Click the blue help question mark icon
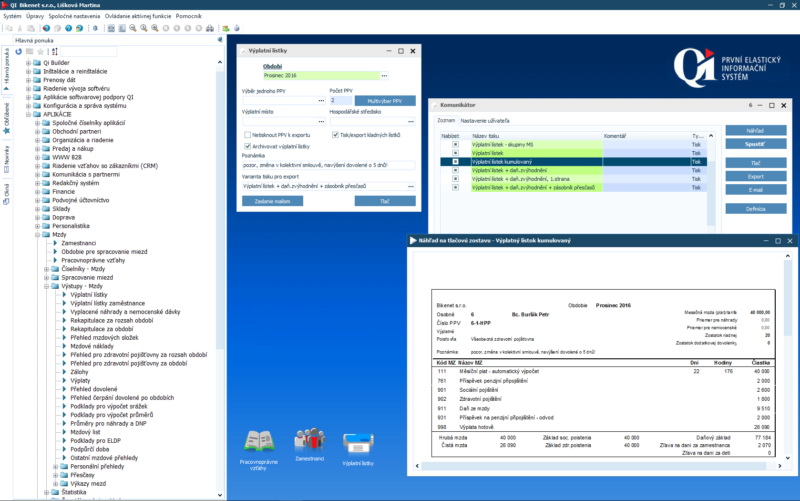Screen dimensions: 800x501 68,28
